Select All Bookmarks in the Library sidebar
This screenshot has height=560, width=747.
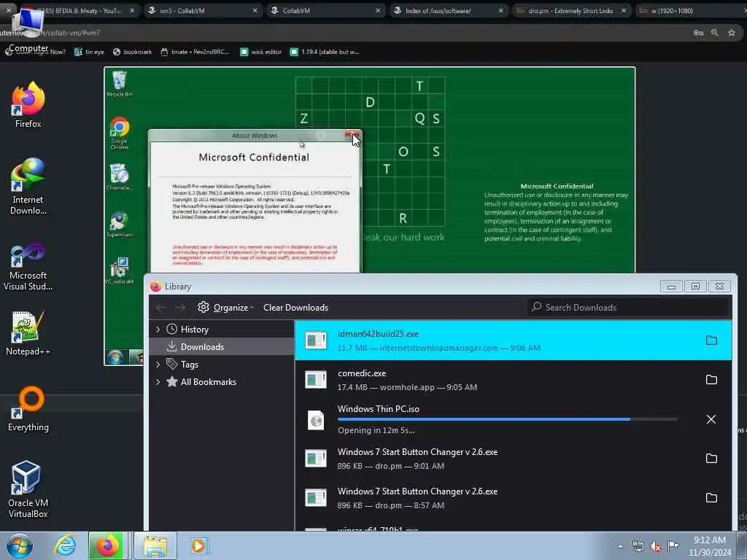(222, 382)
